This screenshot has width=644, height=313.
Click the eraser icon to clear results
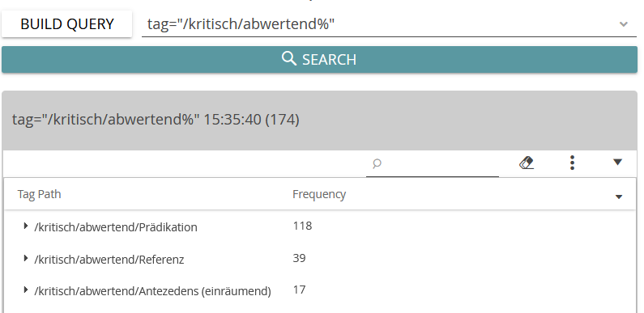pyautogui.click(x=527, y=163)
